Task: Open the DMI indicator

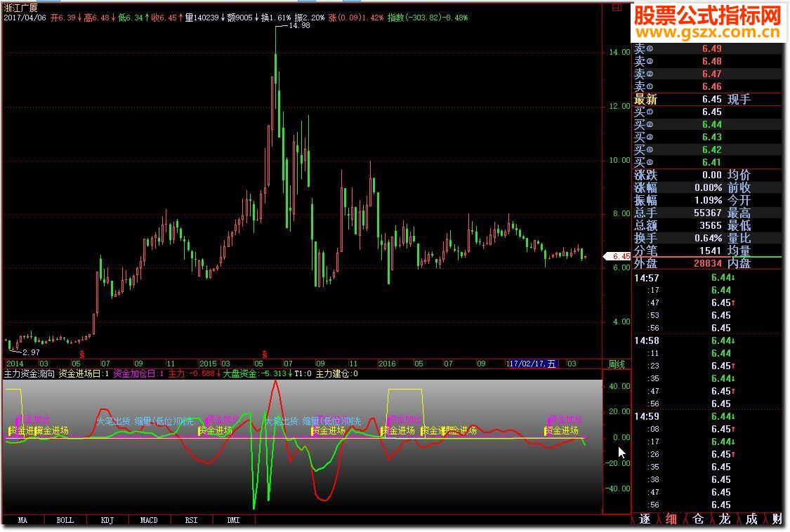Action: click(x=232, y=520)
